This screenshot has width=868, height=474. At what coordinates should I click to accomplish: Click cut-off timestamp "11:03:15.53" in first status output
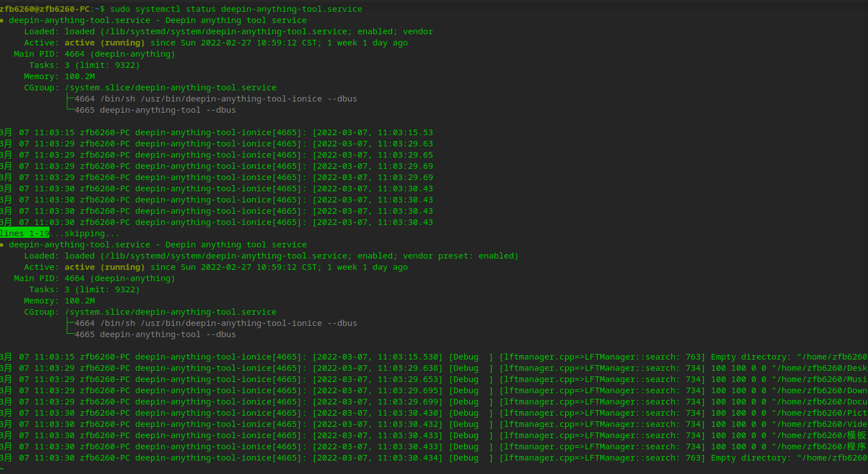tap(405, 132)
